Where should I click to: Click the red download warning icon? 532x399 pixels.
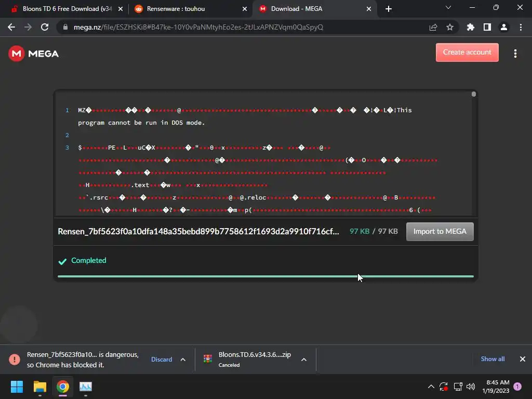coord(15,360)
